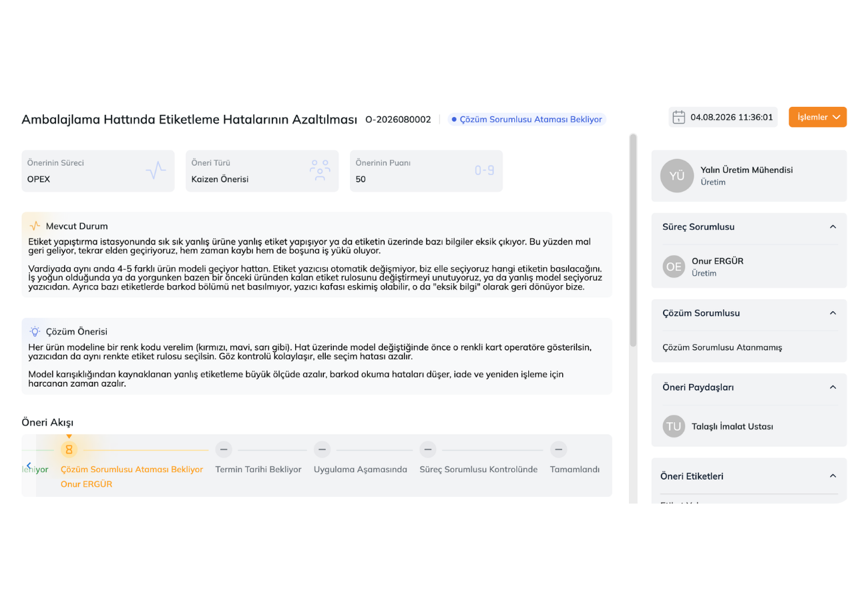Click the step circle above Termin Tarihi Bekliyor
The width and height of the screenshot is (868, 601).
coord(224,449)
